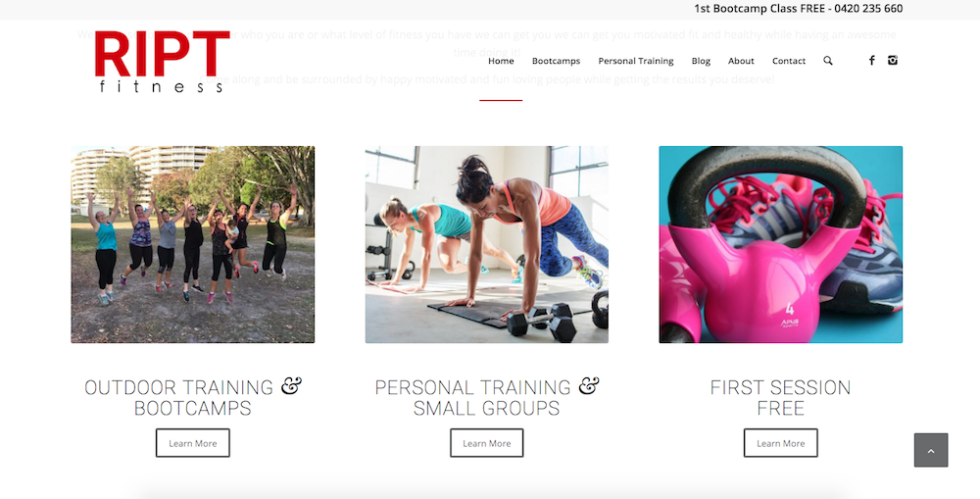Select the Personal Training & Small Groups heading

coord(487,397)
